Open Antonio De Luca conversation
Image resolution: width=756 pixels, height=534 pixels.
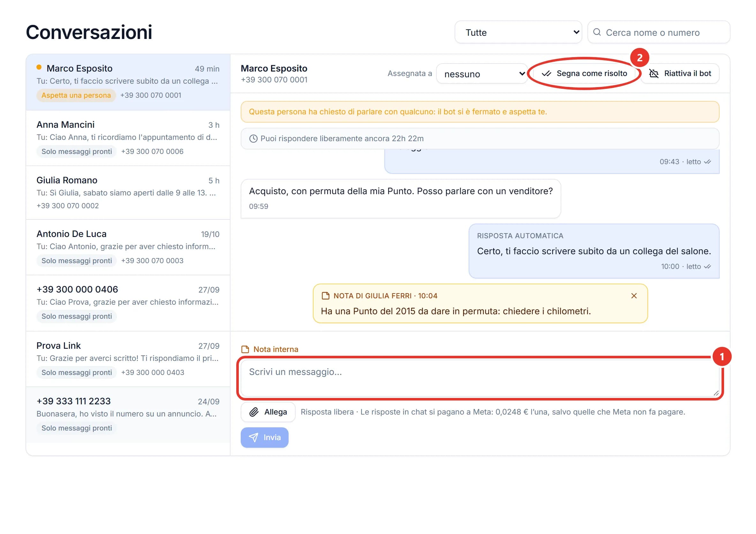tap(128, 248)
